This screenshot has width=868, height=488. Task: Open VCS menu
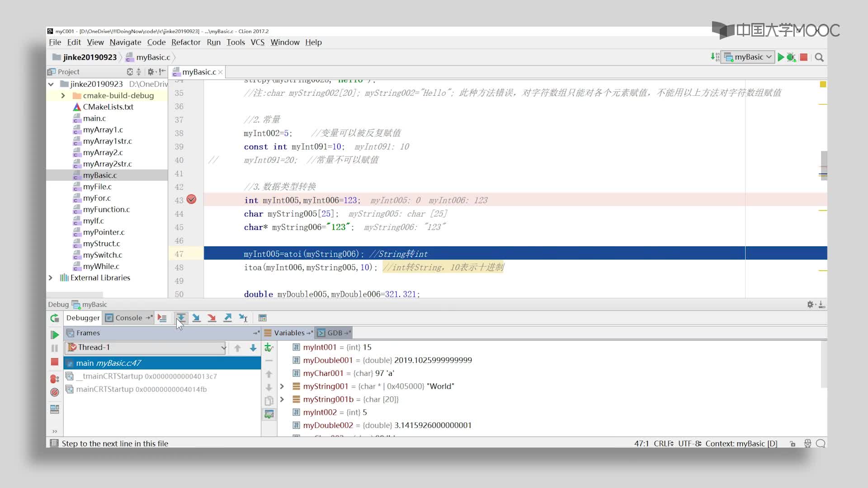tap(257, 42)
